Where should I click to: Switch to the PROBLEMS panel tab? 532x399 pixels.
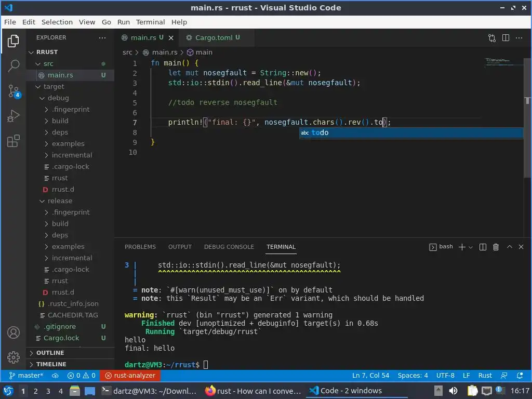tap(140, 247)
